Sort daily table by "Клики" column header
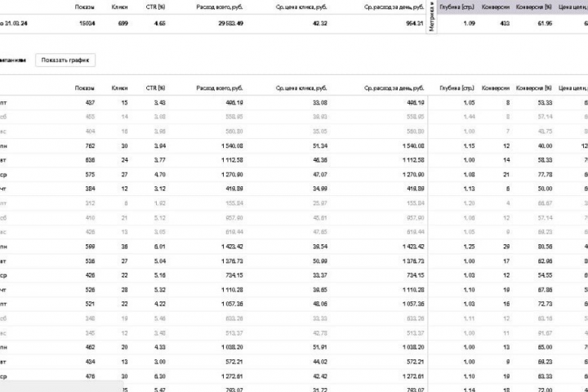 click(119, 87)
